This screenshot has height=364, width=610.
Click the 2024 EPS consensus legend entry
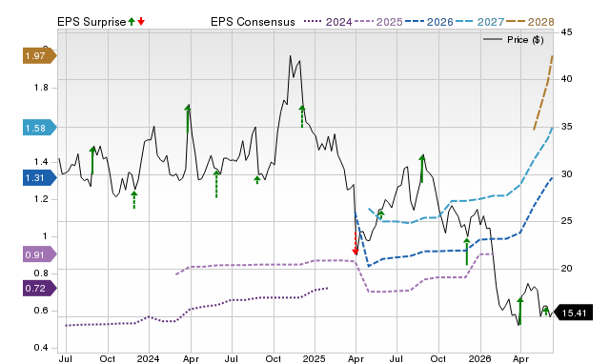(x=328, y=22)
